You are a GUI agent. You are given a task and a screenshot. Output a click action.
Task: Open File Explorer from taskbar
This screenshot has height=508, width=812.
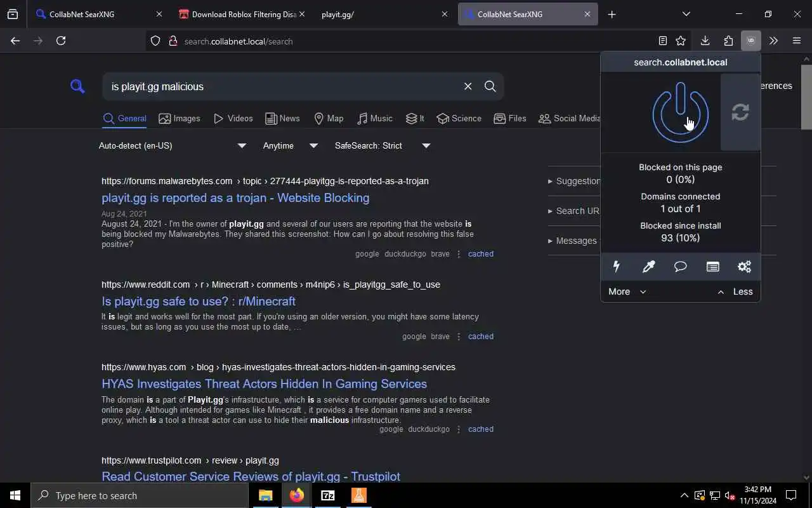click(265, 495)
